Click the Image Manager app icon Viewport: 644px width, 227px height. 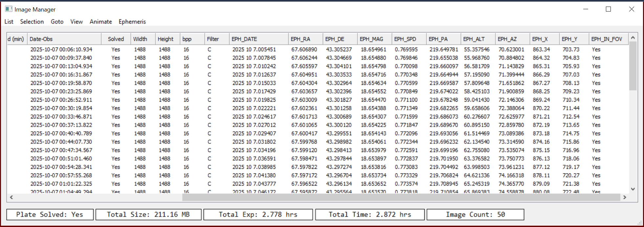pyautogui.click(x=9, y=9)
